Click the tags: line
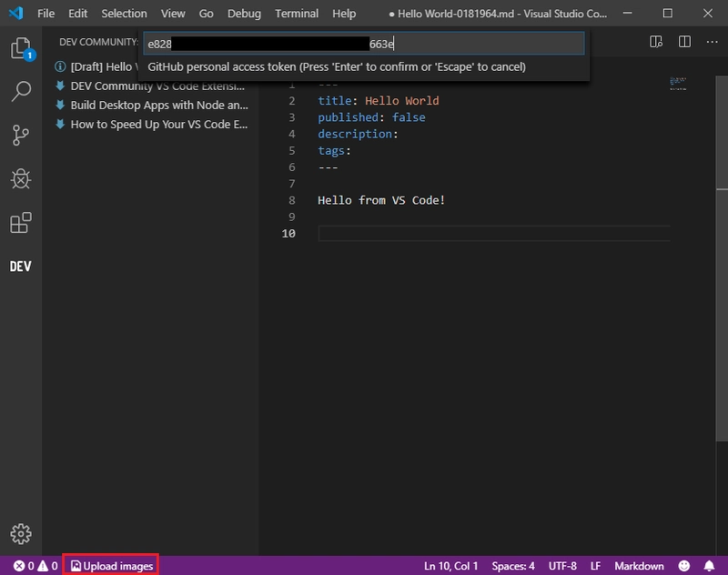The width and height of the screenshot is (728, 575). pyautogui.click(x=334, y=151)
